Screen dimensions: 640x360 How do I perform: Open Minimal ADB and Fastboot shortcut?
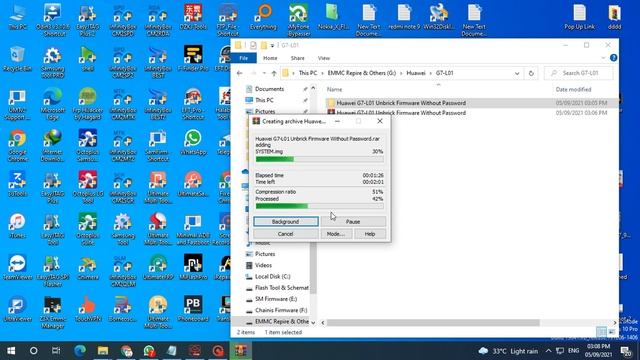(x=193, y=229)
